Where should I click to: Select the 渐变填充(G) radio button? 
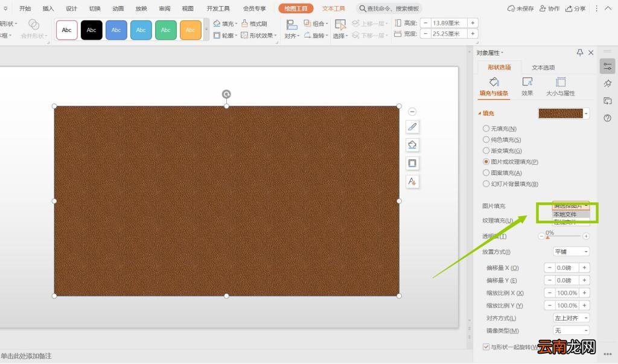(486, 151)
